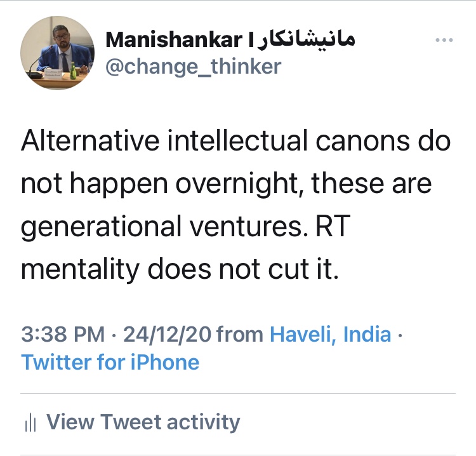Tap the line 'not happen overnight, these are'

coord(226,184)
